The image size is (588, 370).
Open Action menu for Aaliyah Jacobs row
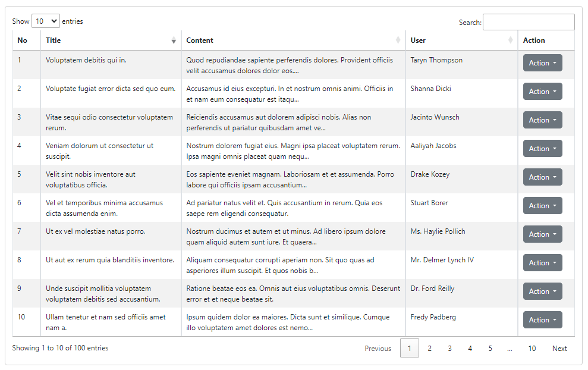point(543,149)
